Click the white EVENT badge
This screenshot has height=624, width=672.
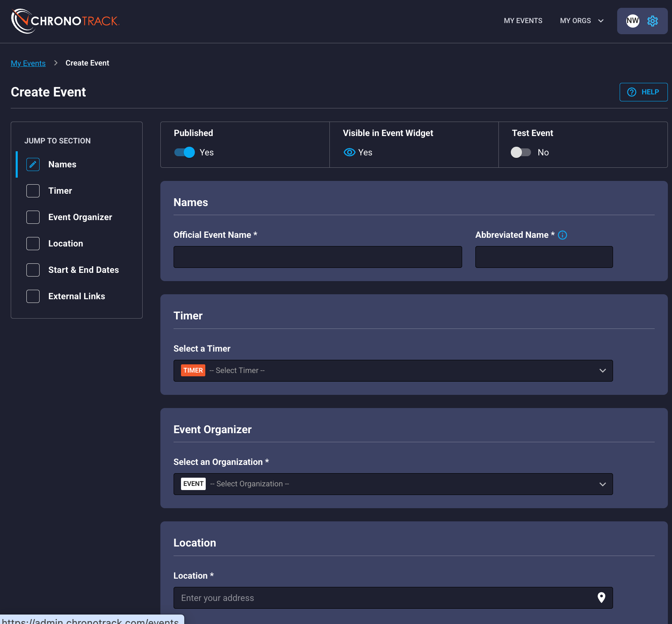193,484
